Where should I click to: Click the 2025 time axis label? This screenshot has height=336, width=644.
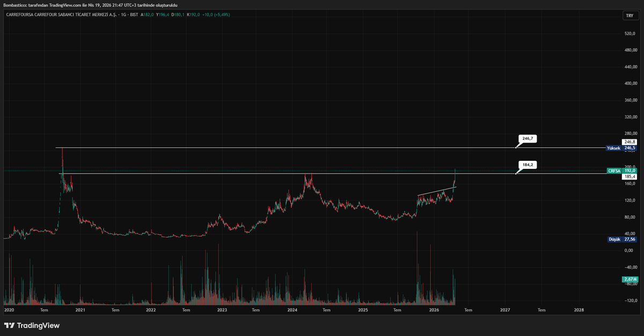[x=363, y=310]
